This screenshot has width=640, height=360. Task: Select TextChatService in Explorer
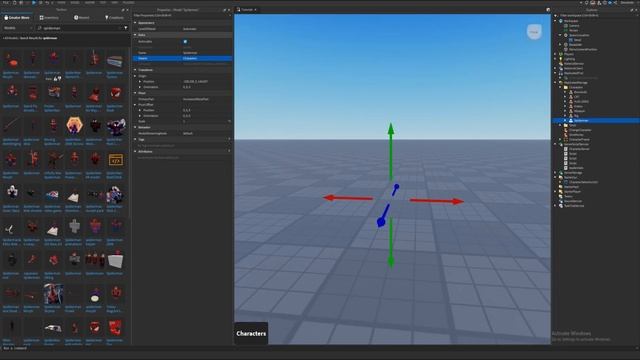click(x=573, y=206)
